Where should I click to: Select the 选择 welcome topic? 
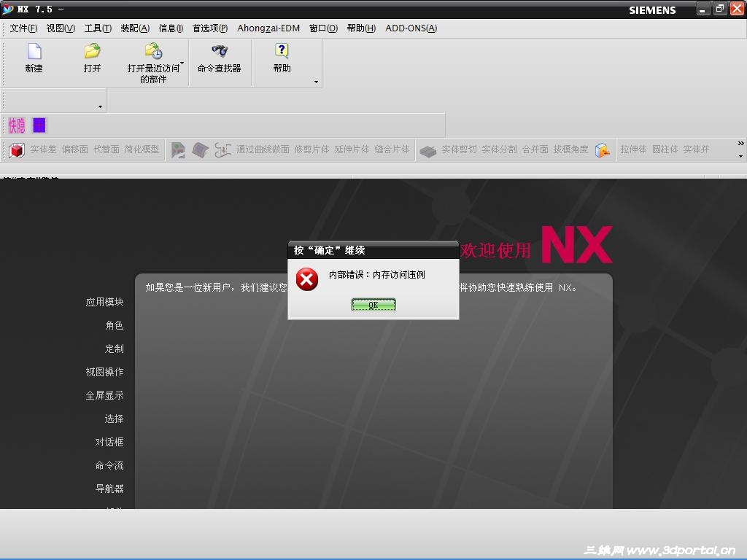click(x=115, y=419)
